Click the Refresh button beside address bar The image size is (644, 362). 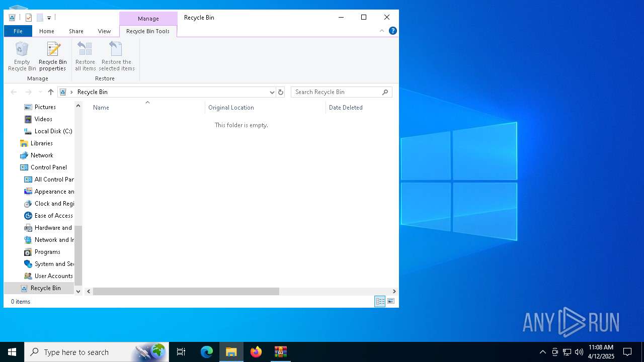(281, 92)
